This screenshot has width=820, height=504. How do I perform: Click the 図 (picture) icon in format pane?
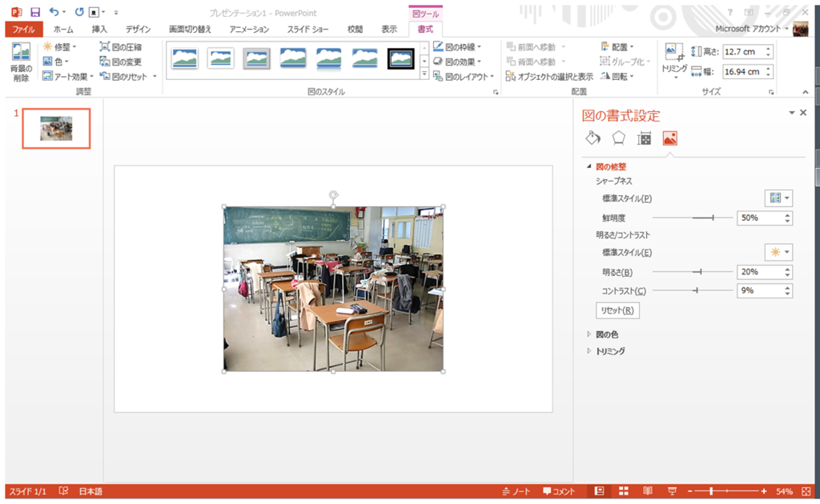tap(669, 138)
